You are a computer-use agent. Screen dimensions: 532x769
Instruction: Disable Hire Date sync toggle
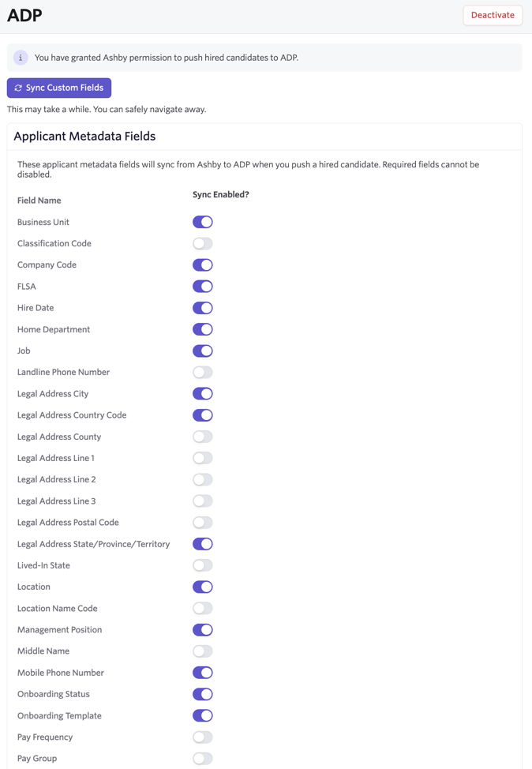point(203,308)
